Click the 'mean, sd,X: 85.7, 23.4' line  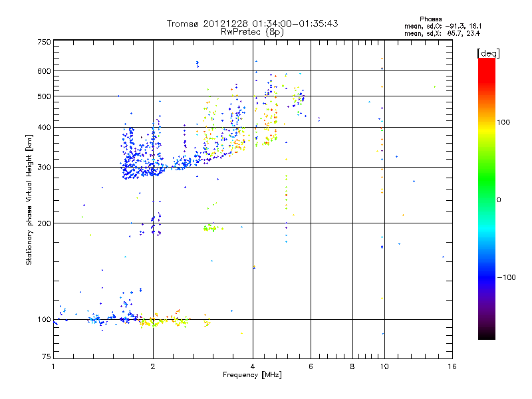click(x=442, y=33)
